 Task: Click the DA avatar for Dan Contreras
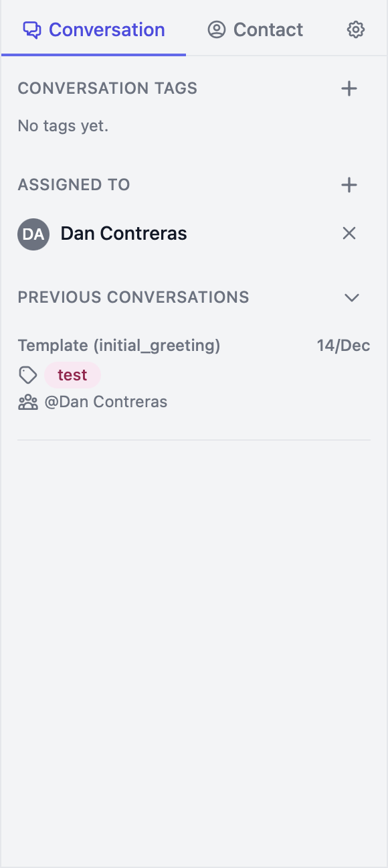[x=33, y=234]
